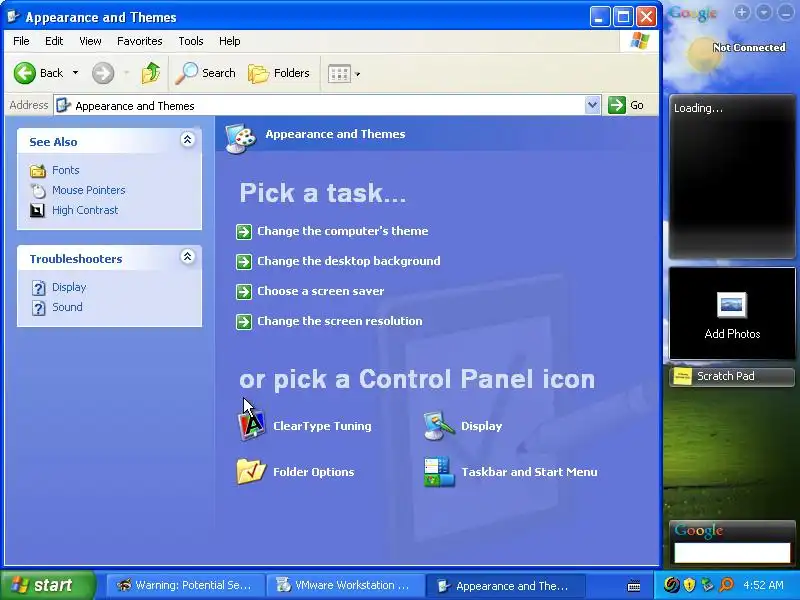
Task: Open the Back history dropdown arrow
Action: pyautogui.click(x=76, y=73)
